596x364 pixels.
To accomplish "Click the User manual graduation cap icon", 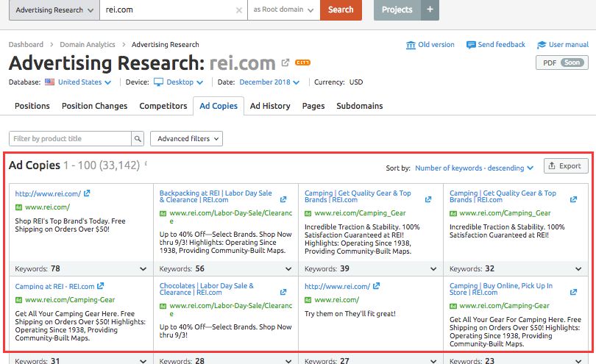I will point(542,45).
